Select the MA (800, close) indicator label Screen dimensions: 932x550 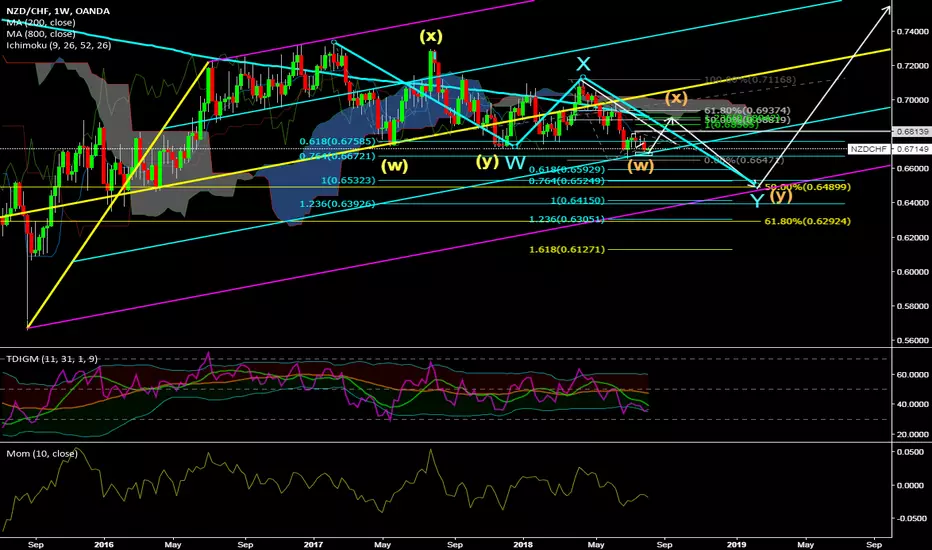coord(41,34)
